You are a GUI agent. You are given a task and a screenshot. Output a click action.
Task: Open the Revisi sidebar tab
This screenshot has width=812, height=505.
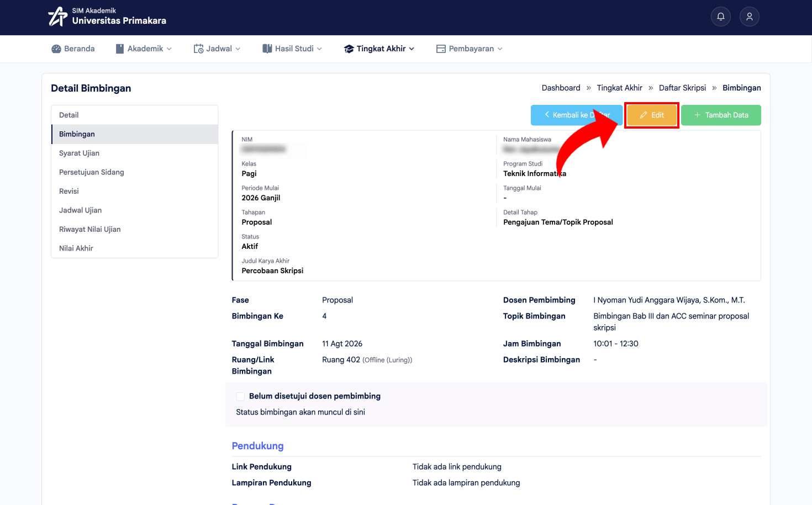135,191
